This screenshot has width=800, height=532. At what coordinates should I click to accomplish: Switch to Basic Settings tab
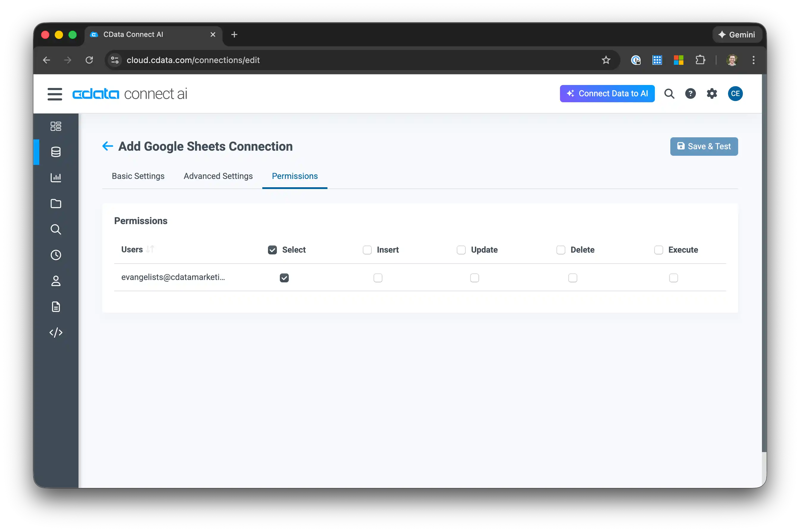coord(138,176)
